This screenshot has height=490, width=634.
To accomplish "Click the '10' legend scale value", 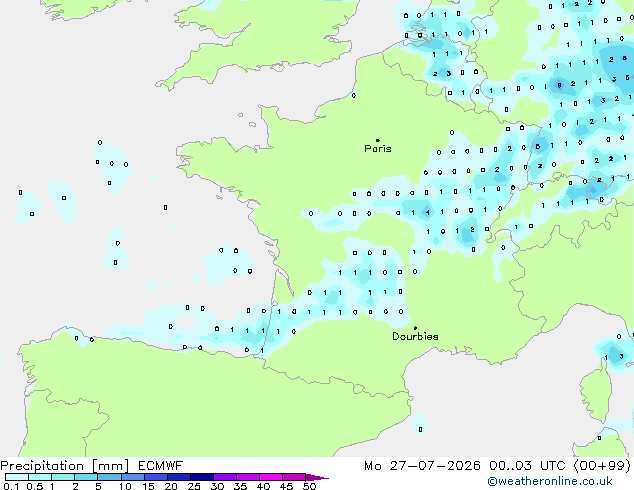I will click(x=125, y=486).
